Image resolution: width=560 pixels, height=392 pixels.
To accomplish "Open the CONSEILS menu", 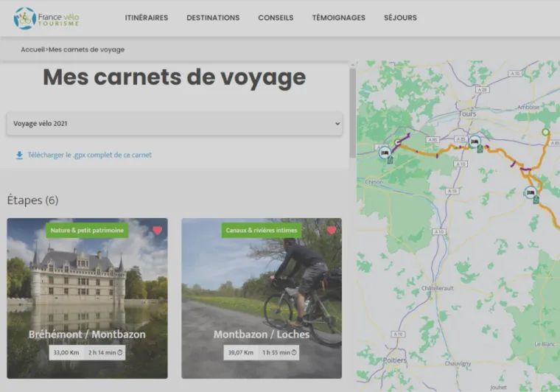I will (x=276, y=18).
